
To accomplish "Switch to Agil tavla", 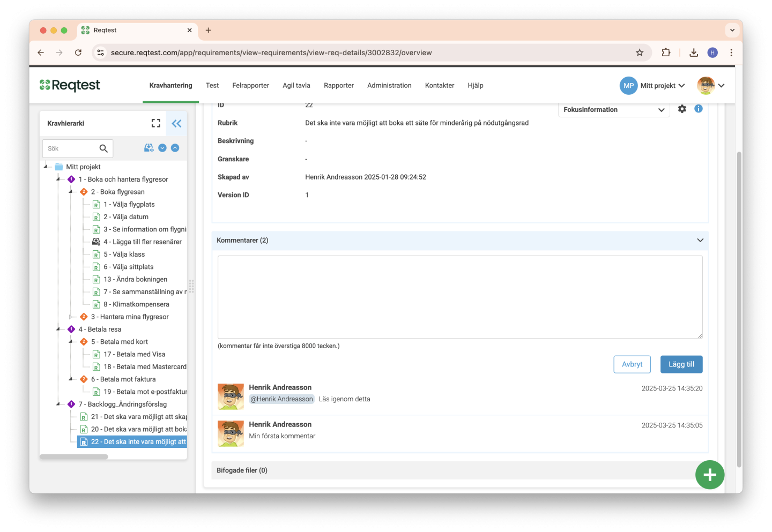I will [x=296, y=86].
